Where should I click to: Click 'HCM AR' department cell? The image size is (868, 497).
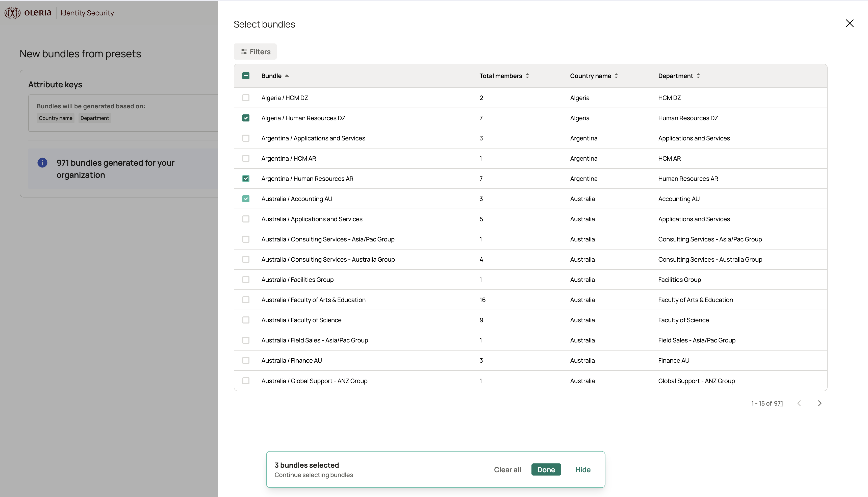click(669, 158)
